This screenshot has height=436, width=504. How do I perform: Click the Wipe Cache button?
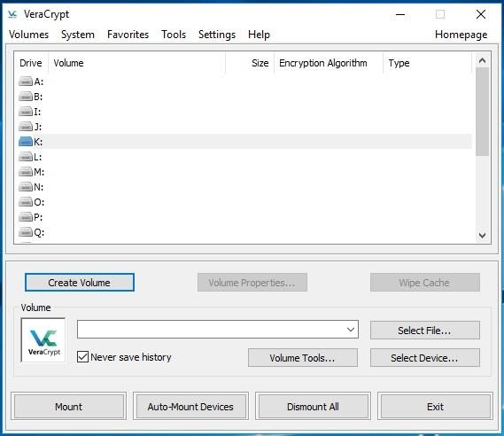(x=424, y=283)
